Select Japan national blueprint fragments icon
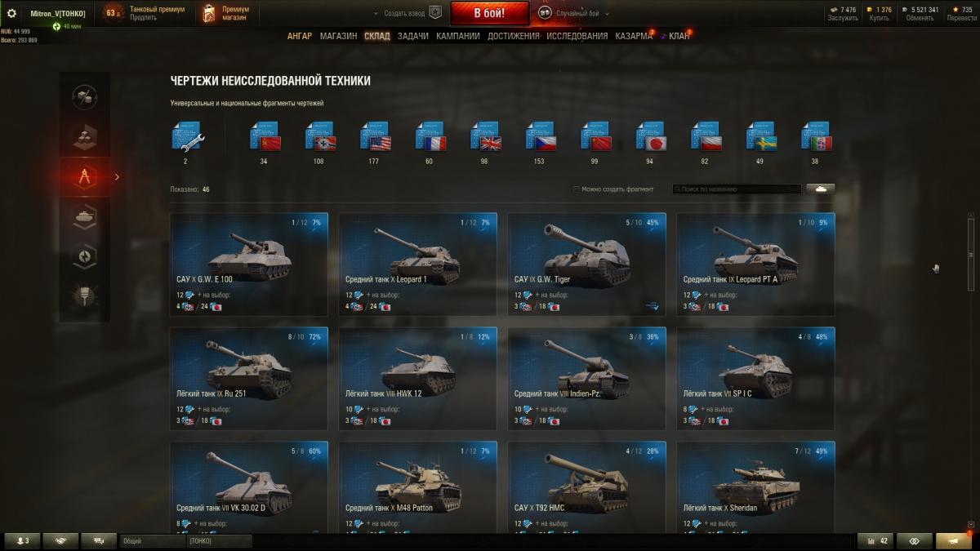 (651, 136)
